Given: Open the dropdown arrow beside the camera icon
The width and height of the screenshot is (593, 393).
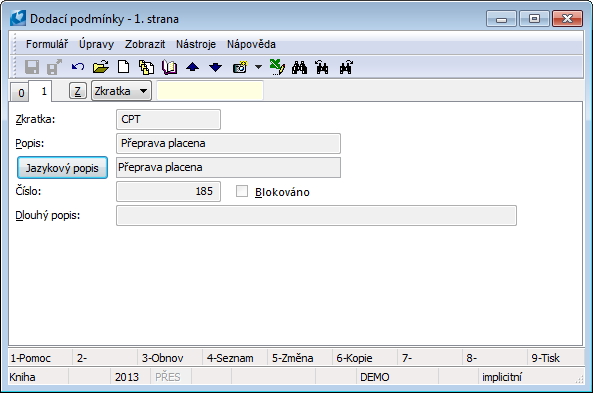Looking at the screenshot, I should coord(258,67).
